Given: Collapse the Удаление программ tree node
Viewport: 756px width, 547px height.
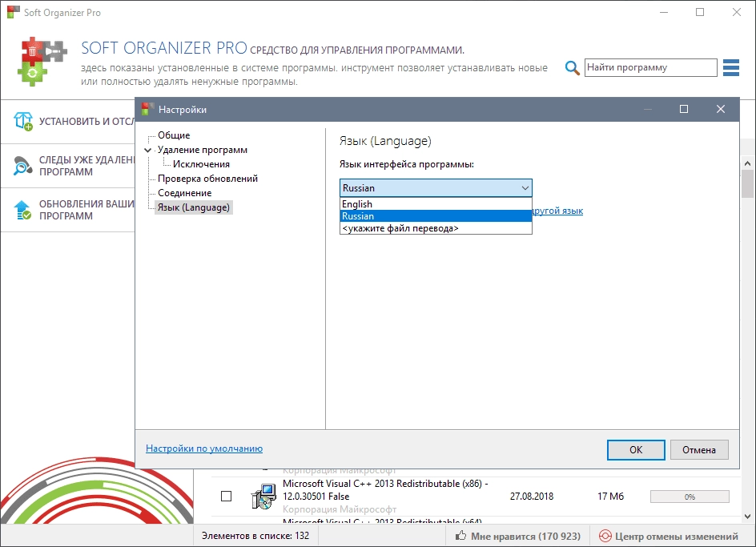Looking at the screenshot, I should point(148,150).
